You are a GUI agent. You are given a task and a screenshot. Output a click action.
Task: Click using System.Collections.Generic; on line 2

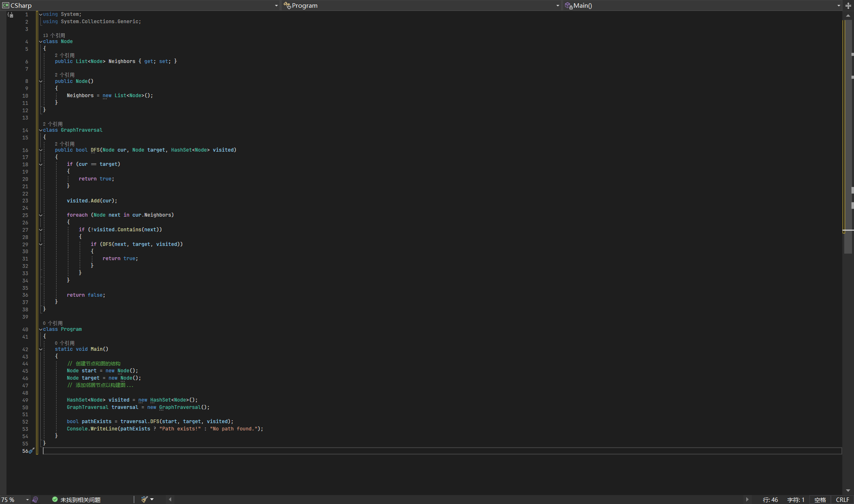tap(92, 22)
